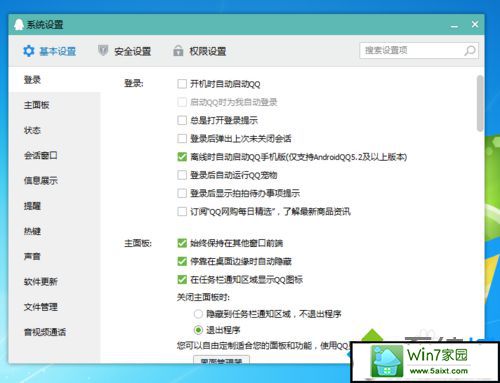Image resolution: width=500 pixels, height=383 pixels.
Task: Enable 登录后自动运行QQ宠物 checkbox
Action: tap(182, 175)
